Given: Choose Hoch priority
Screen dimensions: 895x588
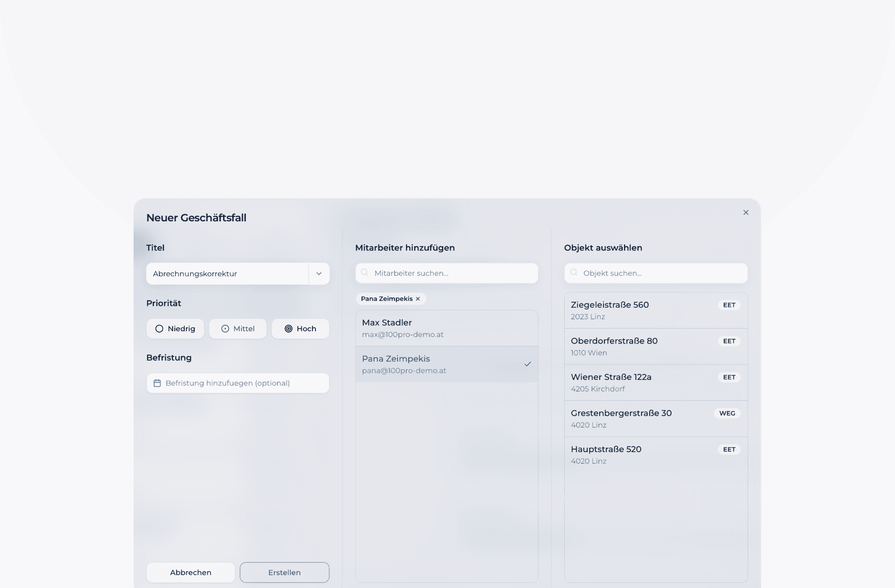Looking at the screenshot, I should coord(300,329).
